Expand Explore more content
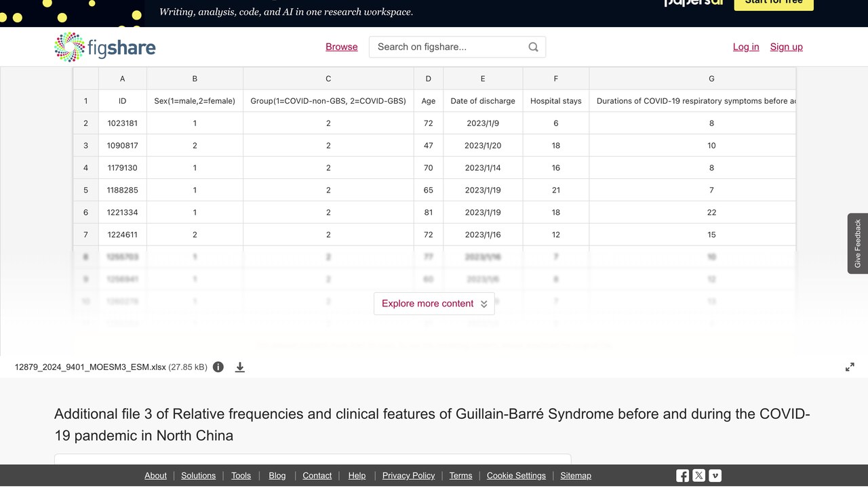 434,304
